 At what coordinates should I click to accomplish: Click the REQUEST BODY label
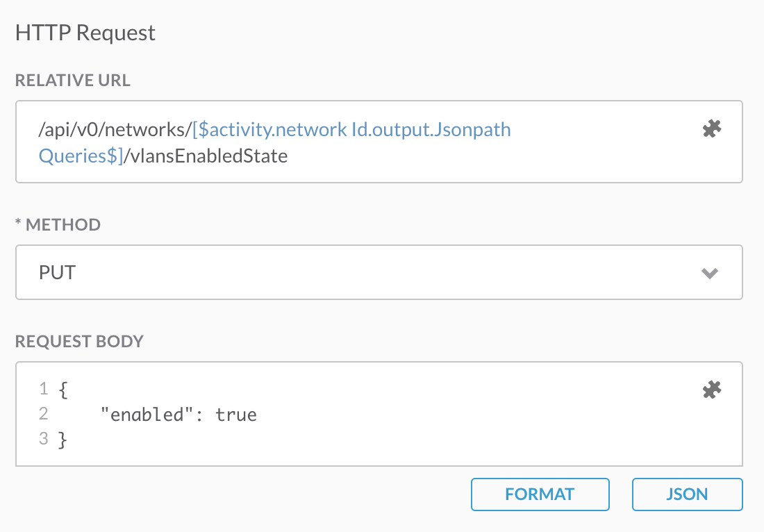tap(79, 342)
